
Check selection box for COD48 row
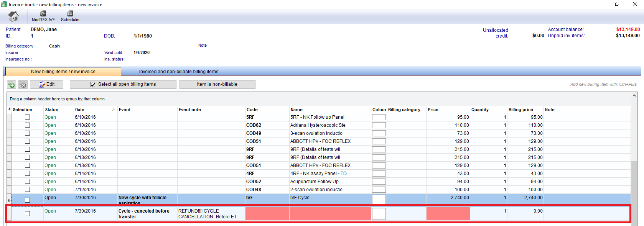pos(27,190)
